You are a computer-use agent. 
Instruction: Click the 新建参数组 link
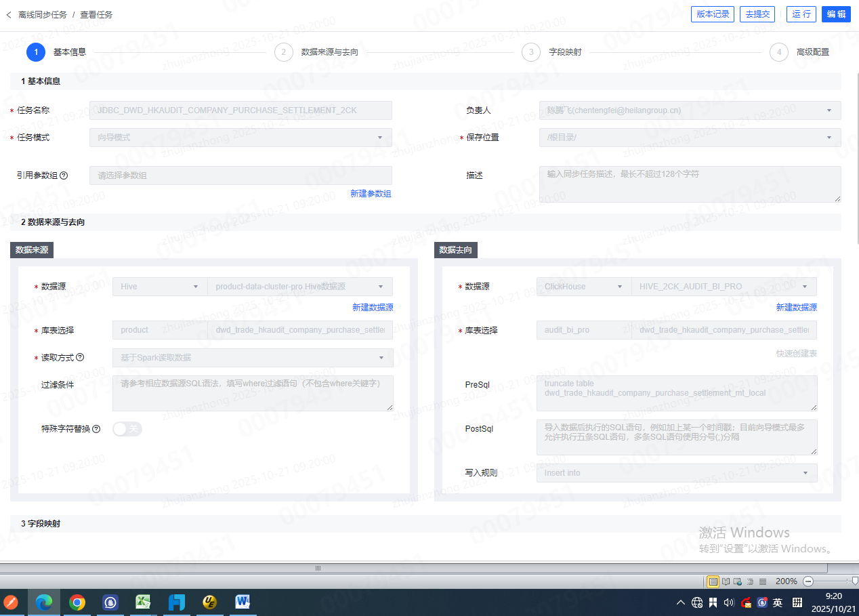371,194
